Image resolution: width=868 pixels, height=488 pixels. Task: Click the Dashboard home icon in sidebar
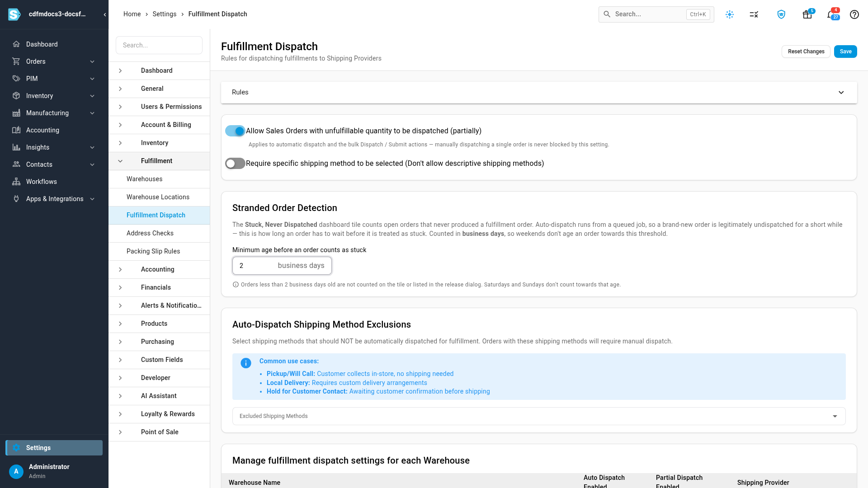16,44
